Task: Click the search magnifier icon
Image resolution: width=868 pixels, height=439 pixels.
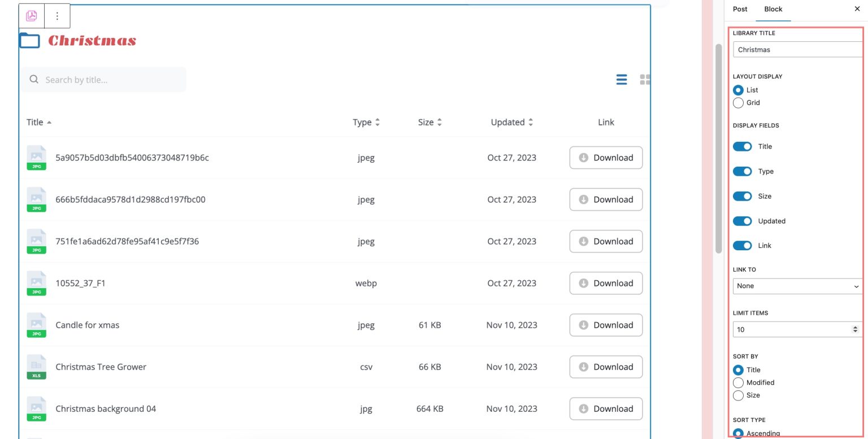Action: [x=34, y=80]
